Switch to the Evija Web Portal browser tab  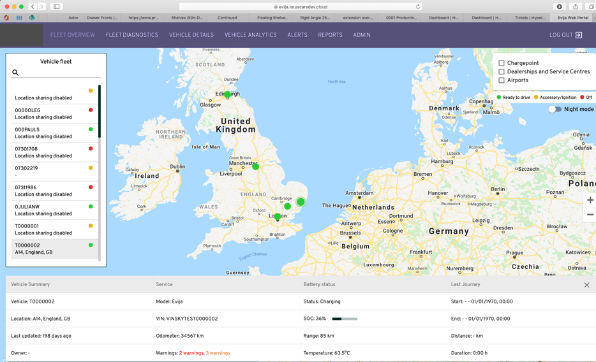point(572,17)
